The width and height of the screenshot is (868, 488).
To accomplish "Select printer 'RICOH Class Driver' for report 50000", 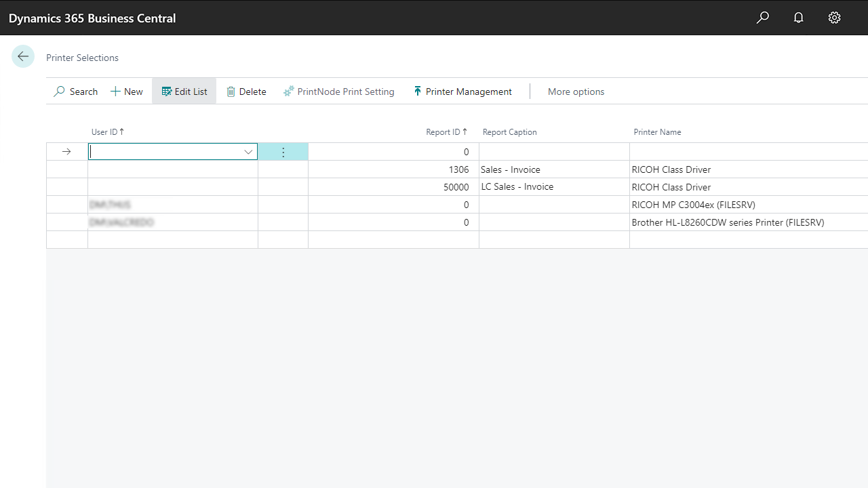I will pos(749,187).
